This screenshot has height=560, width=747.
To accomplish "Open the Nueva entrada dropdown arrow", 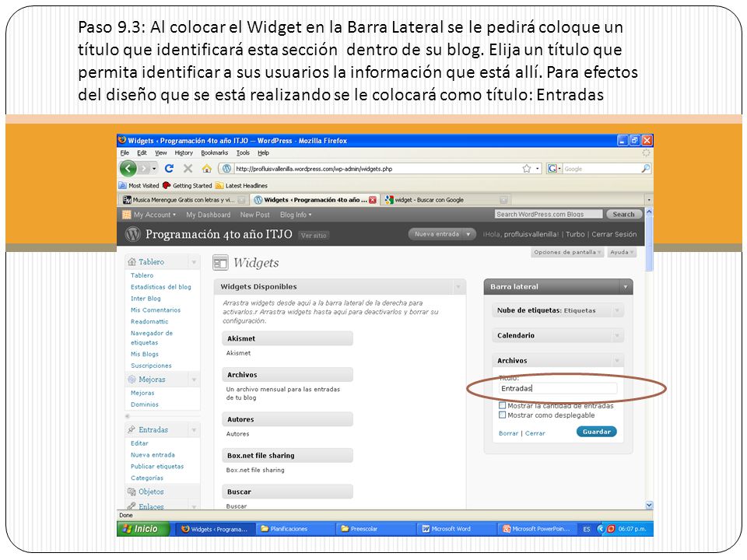I will click(468, 234).
